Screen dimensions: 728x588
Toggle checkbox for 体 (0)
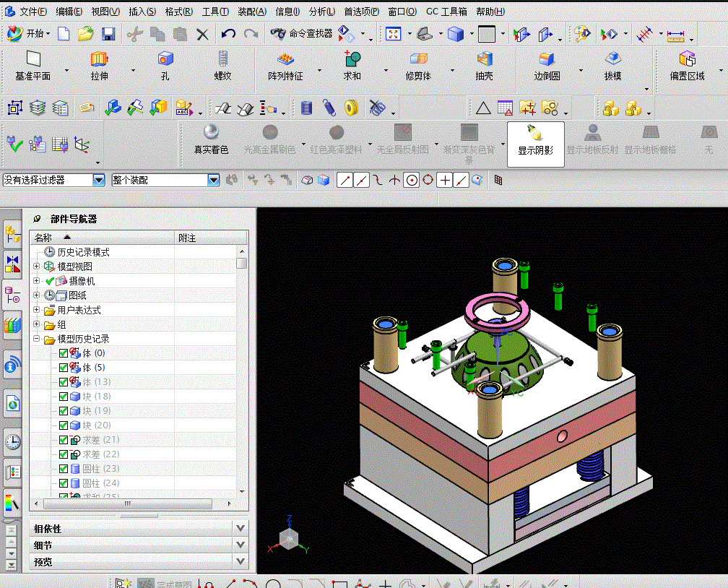tap(64, 353)
